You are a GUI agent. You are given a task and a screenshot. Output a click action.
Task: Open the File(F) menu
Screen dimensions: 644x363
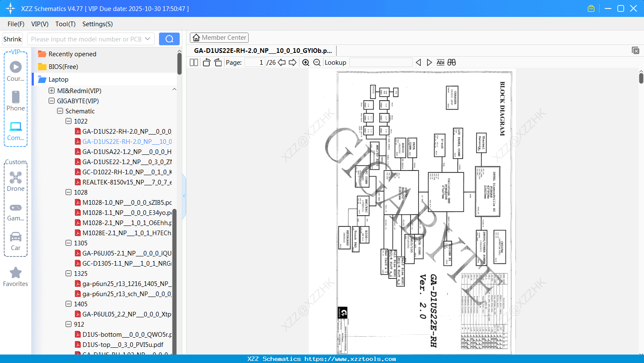click(16, 24)
